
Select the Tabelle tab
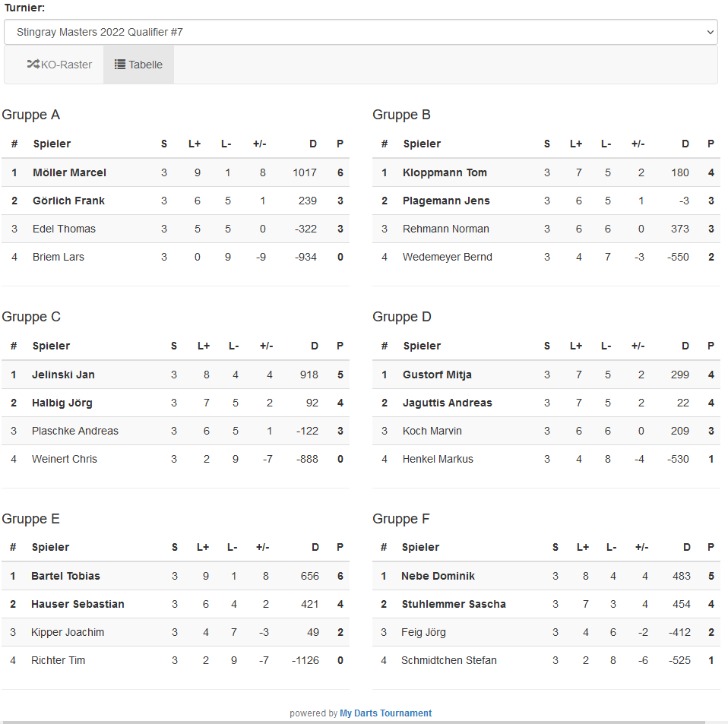coord(139,65)
